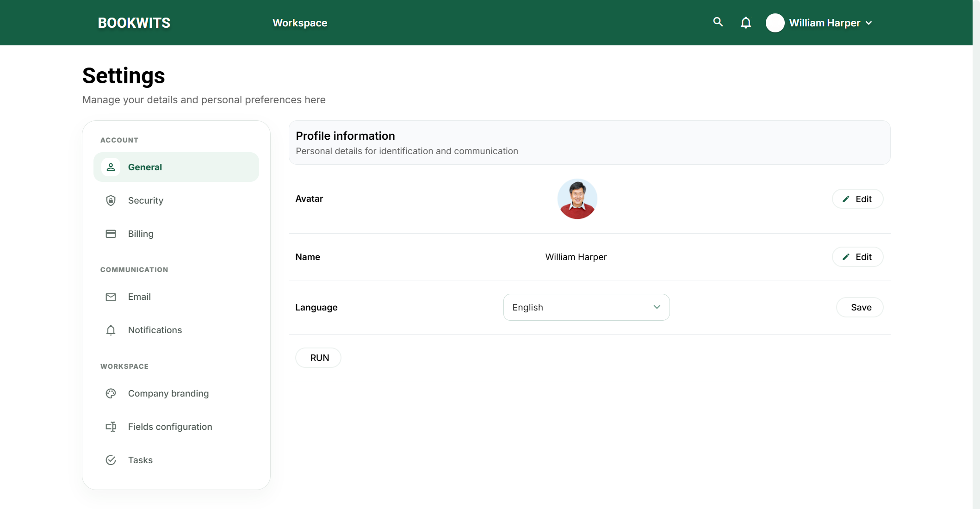Edit the Name field
Screen dimensions: 980x509
point(857,257)
